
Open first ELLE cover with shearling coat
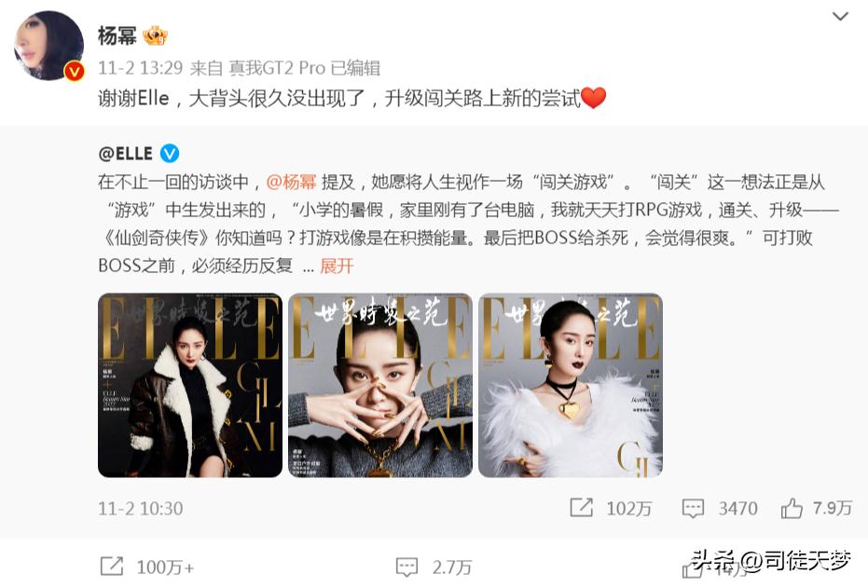[190, 385]
